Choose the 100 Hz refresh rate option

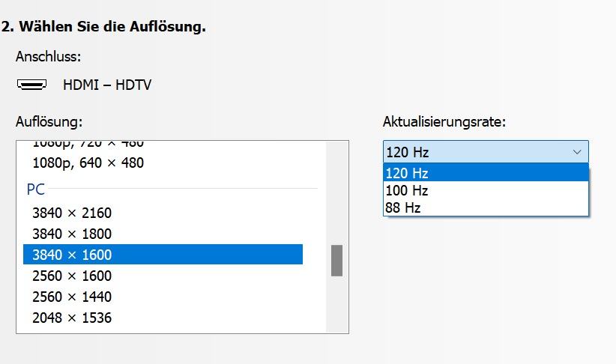[x=407, y=190]
